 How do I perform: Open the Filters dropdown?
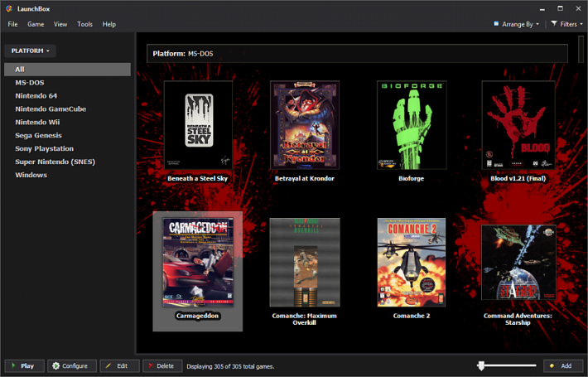[x=566, y=24]
